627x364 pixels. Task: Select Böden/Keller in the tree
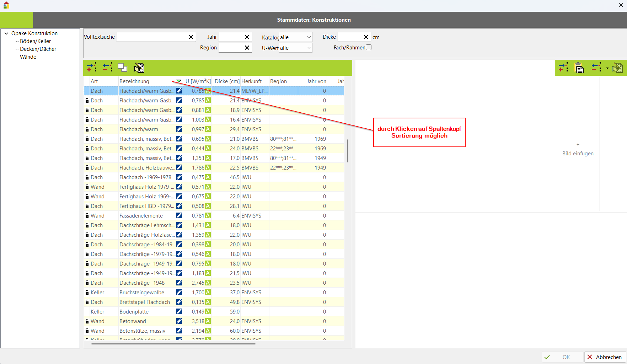pos(35,41)
